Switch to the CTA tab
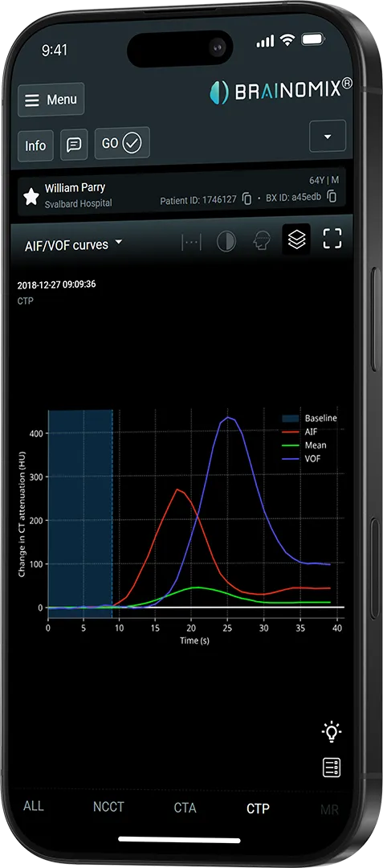The image size is (383, 868). pyautogui.click(x=185, y=808)
